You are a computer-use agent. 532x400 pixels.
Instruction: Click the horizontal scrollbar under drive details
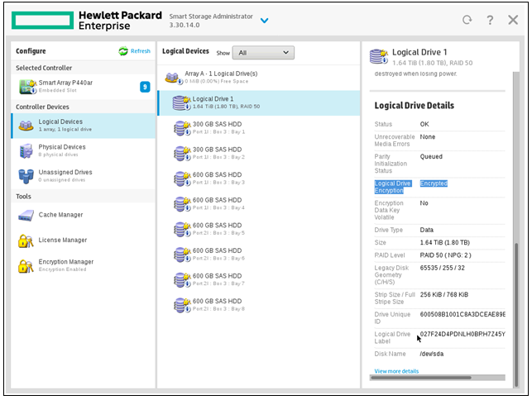tap(421, 378)
